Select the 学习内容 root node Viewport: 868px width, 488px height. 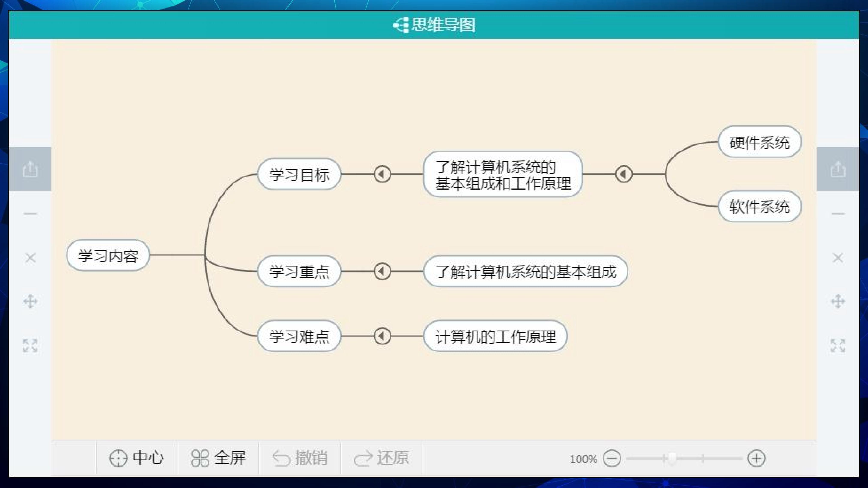click(x=108, y=255)
